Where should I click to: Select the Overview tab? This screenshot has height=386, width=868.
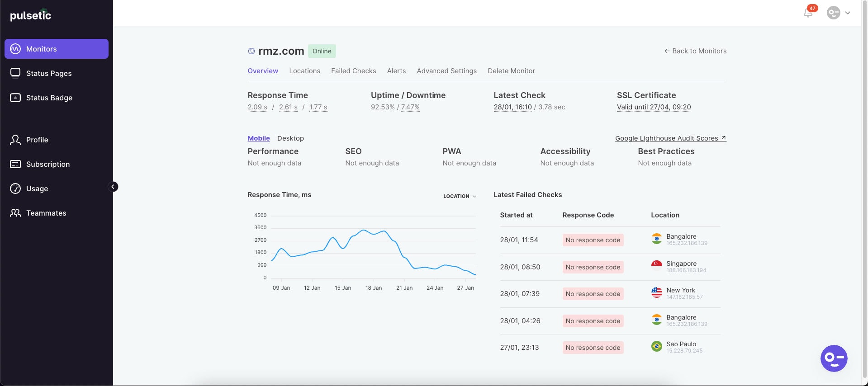pos(263,71)
